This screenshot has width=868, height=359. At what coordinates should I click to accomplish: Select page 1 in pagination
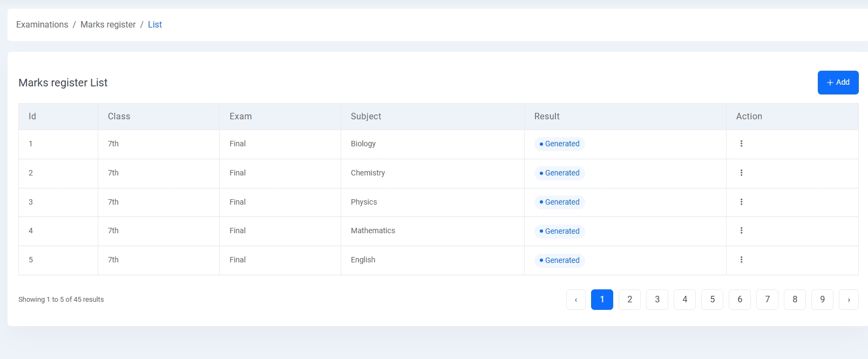[x=602, y=300]
